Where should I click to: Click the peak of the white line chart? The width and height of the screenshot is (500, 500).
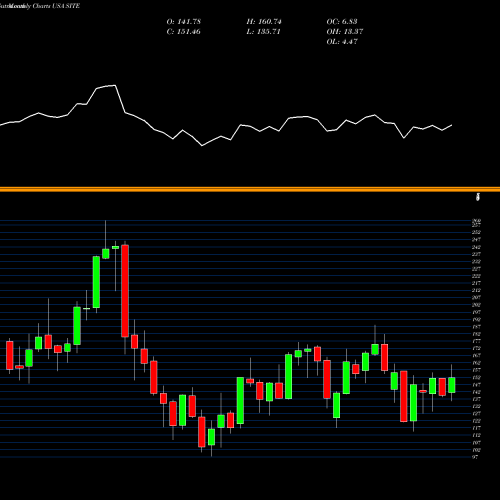(115, 86)
